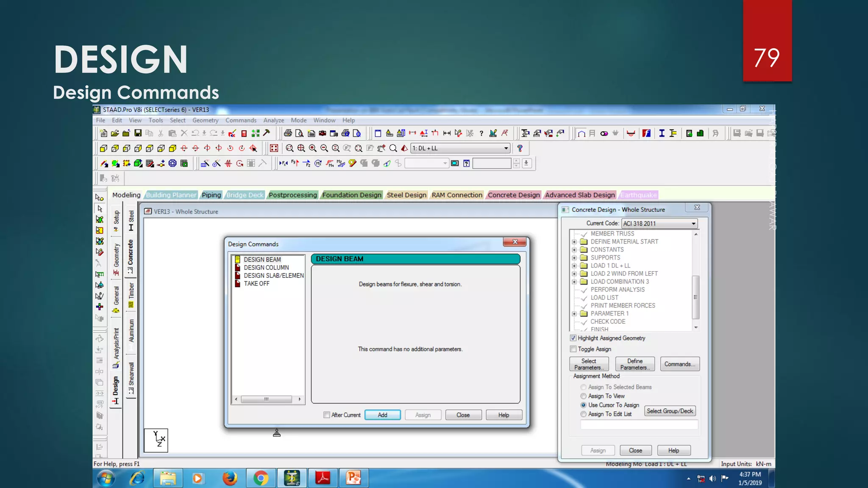Click the Save file toolbar icon
868x488 pixels.
coord(138,133)
